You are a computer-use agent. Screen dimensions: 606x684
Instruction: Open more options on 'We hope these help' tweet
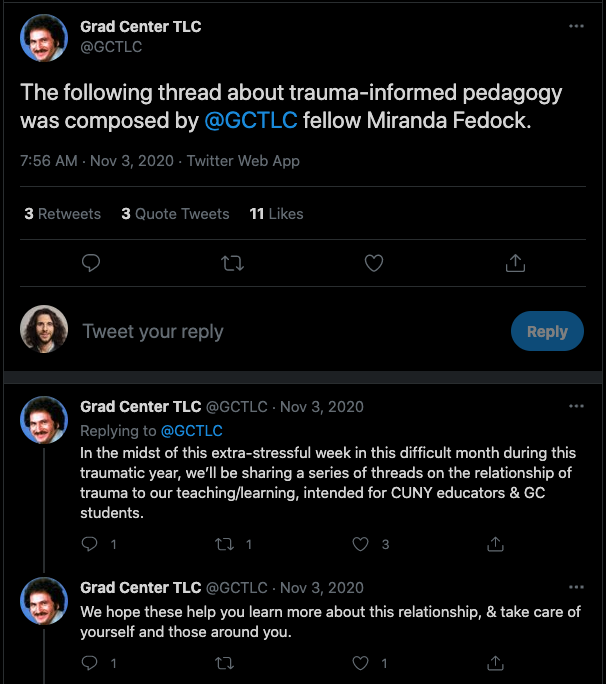click(x=576, y=587)
